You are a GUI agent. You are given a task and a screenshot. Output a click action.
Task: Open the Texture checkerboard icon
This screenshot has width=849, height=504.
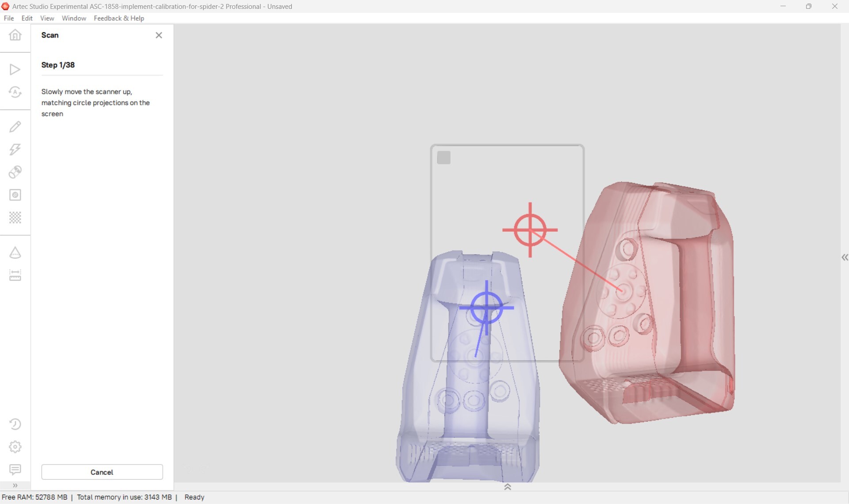[15, 218]
